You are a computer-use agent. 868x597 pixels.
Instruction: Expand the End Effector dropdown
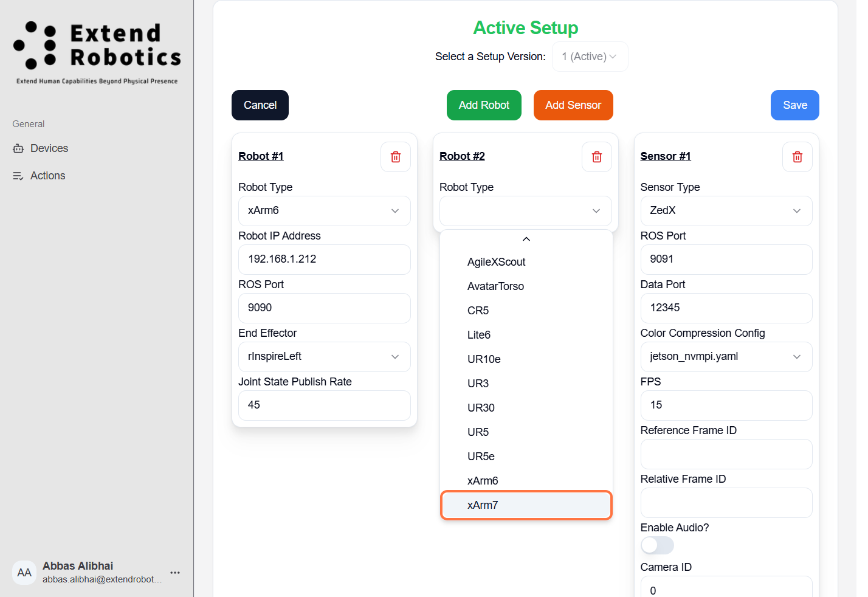pyautogui.click(x=324, y=357)
